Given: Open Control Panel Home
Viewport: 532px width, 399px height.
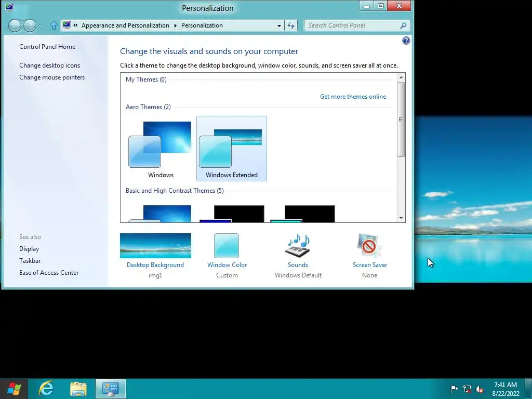Looking at the screenshot, I should 47,47.
